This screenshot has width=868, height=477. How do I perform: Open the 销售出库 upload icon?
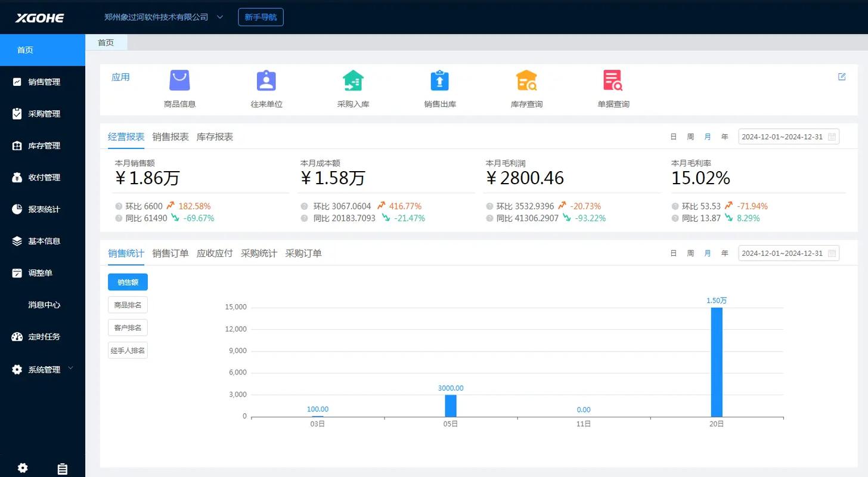click(439, 80)
